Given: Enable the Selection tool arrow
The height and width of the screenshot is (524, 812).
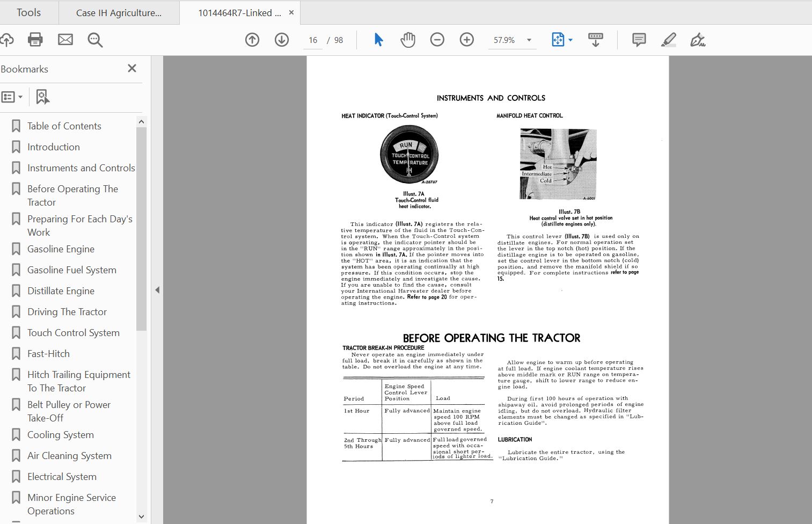Looking at the screenshot, I should click(x=378, y=39).
